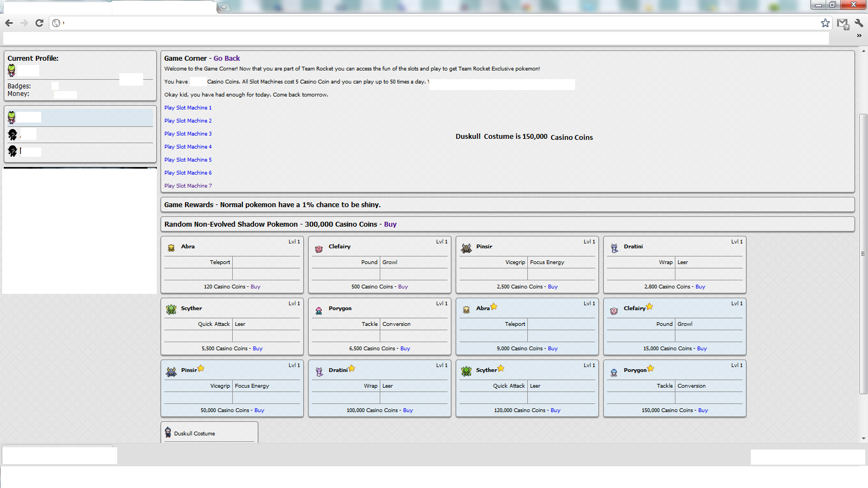The height and width of the screenshot is (488, 868).
Task: Click the Teleport move in the Abra card
Action: (x=220, y=262)
